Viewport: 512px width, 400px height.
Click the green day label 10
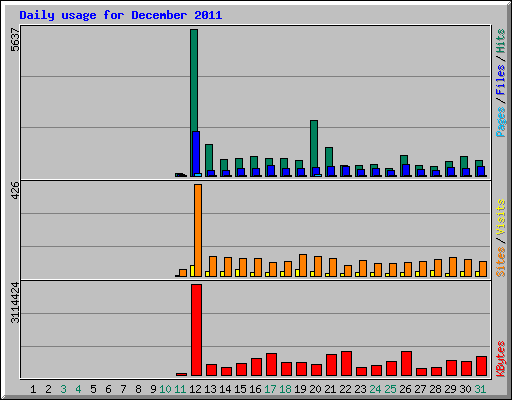click(165, 389)
